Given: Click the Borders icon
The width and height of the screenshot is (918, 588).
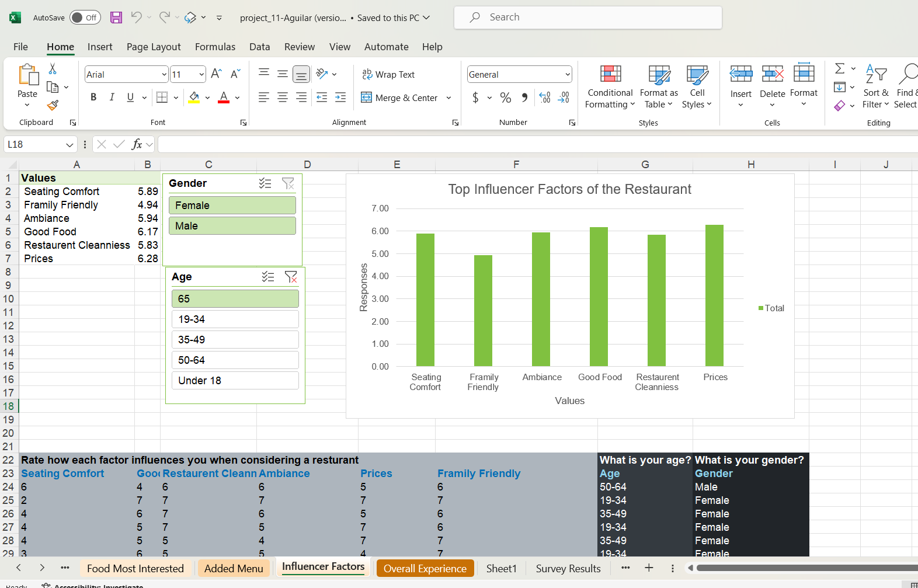Looking at the screenshot, I should (162, 98).
